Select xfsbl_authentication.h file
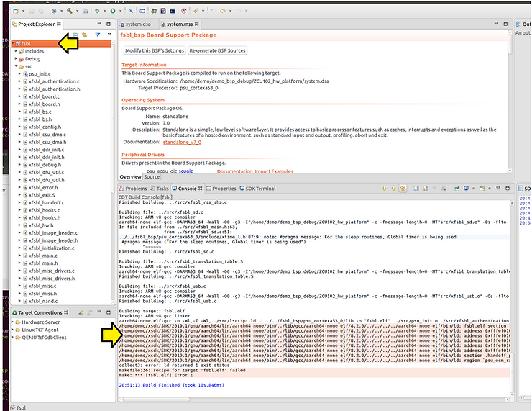 (55, 89)
